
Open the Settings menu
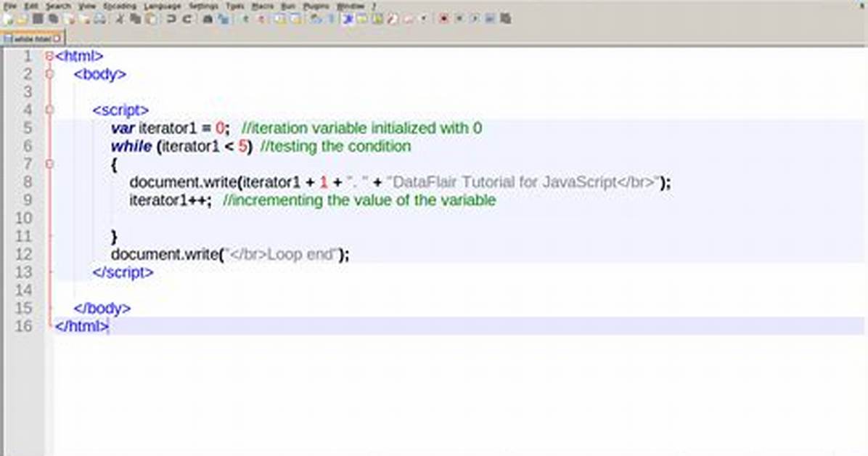click(204, 6)
